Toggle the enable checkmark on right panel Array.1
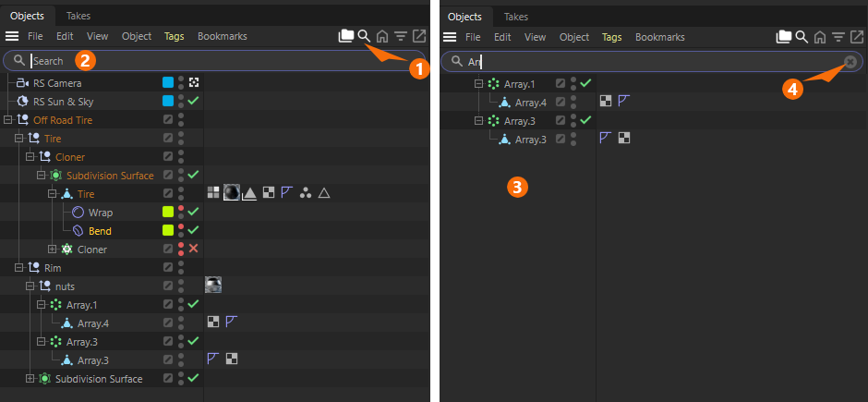 pos(585,83)
